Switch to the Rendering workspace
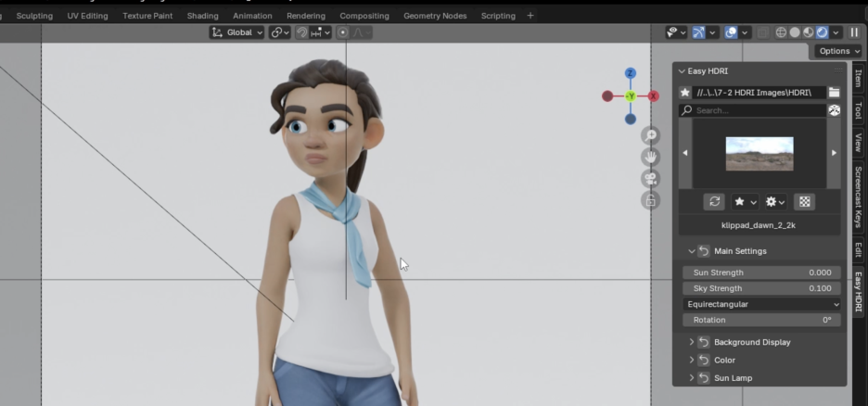This screenshot has height=406, width=868. [306, 16]
